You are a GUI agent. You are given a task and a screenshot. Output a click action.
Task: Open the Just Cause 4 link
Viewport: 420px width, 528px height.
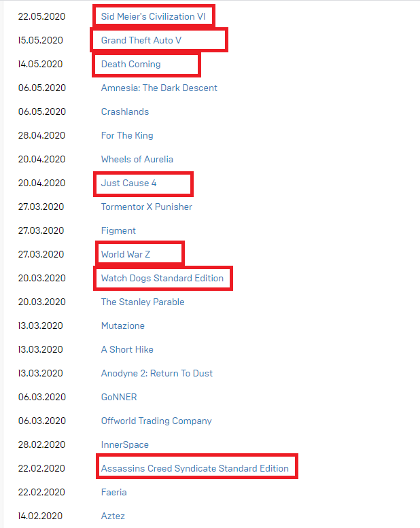[x=128, y=183]
